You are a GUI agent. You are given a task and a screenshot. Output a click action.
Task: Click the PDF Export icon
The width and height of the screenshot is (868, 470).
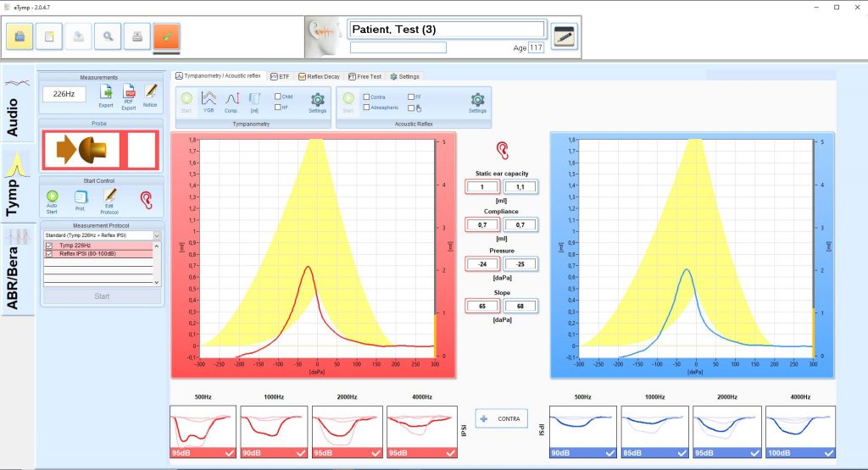(129, 93)
